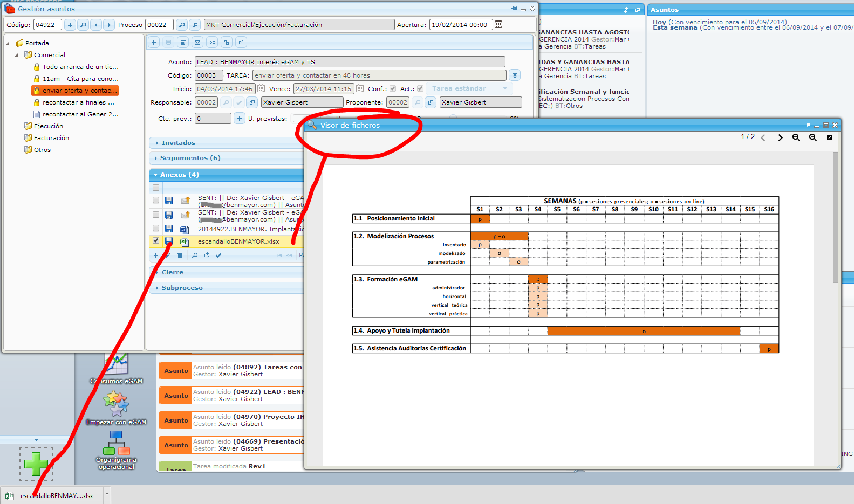Go to the next asunto record
Image resolution: width=854 pixels, height=504 pixels.
109,25
